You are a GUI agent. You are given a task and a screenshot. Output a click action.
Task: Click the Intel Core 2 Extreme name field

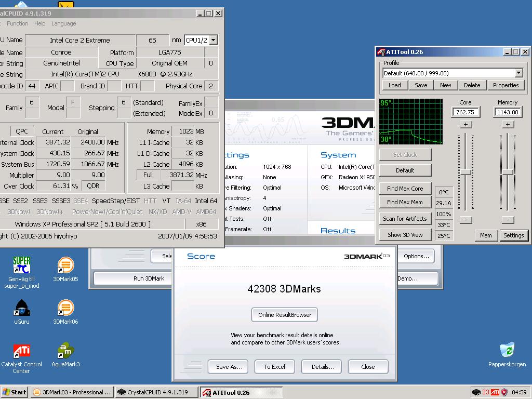(x=80, y=40)
